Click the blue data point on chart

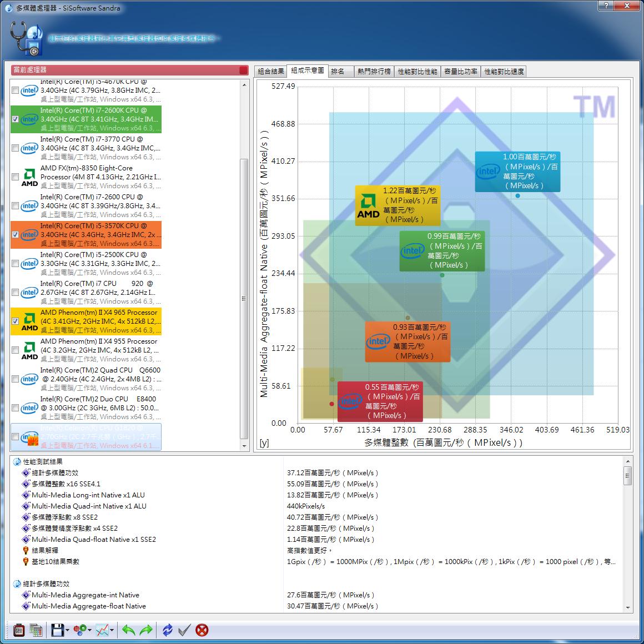518,196
